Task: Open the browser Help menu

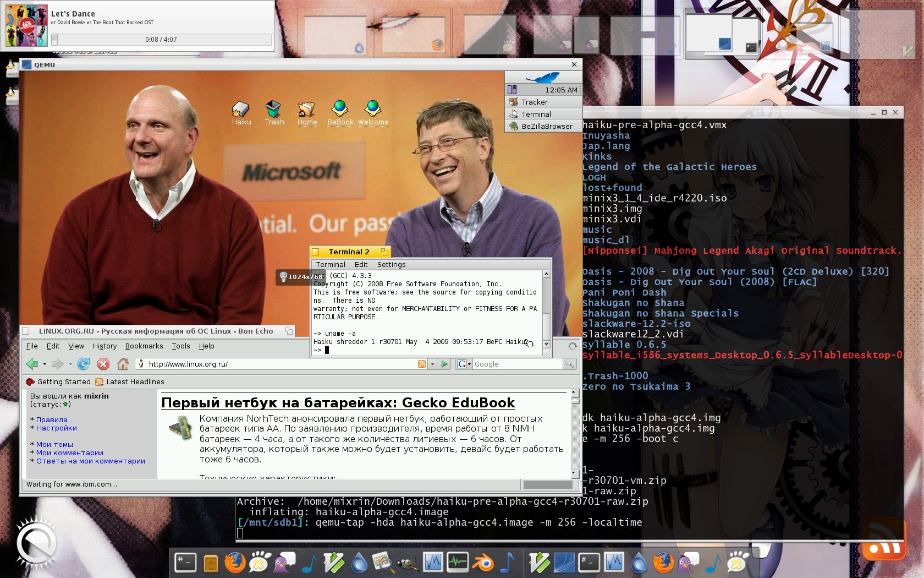Action: [207, 346]
